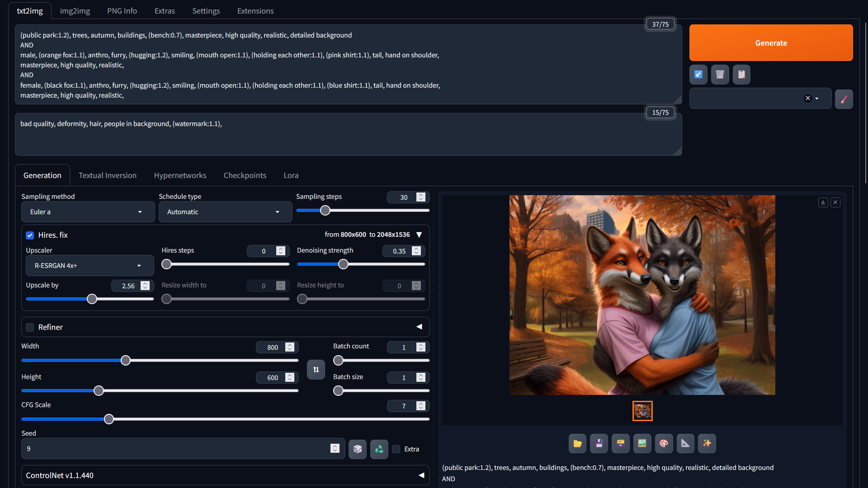This screenshot has height=488, width=868.
Task: Click the CFG Scale slider handle
Action: pyautogui.click(x=109, y=419)
